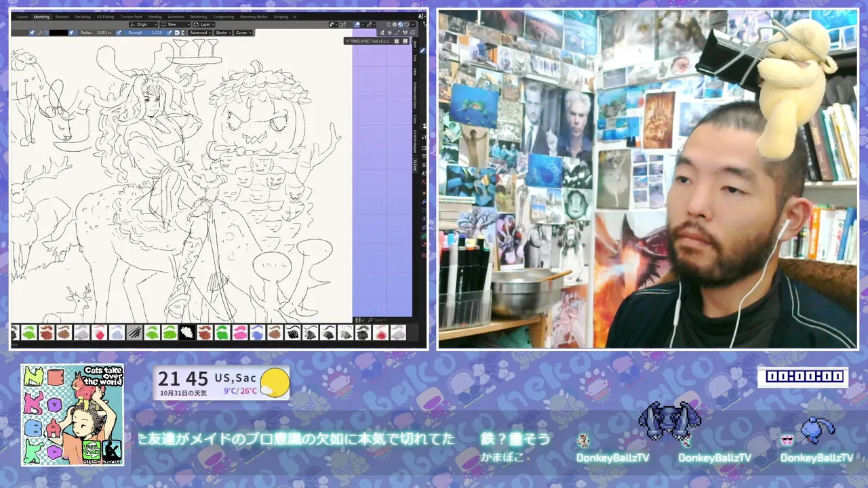Screen dimensions: 868x488
Task: Expand the Cursor settings dropdown
Action: pyautogui.click(x=243, y=33)
